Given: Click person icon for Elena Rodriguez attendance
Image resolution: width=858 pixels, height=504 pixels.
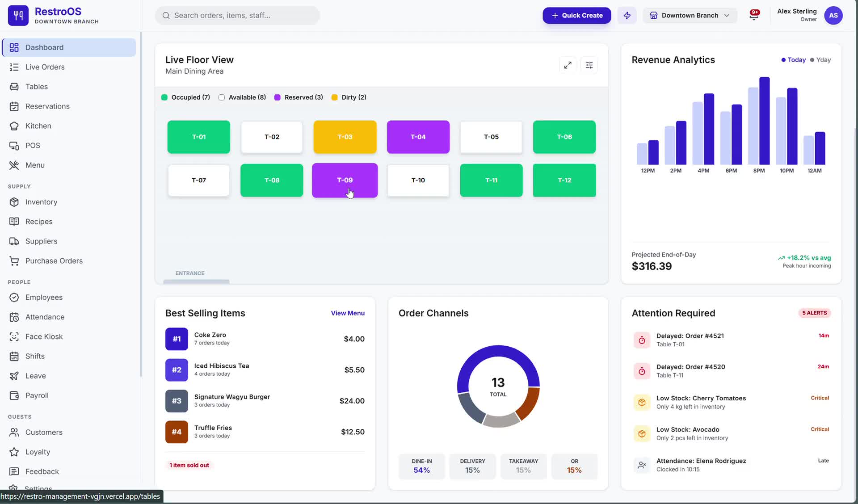Looking at the screenshot, I should pyautogui.click(x=642, y=465).
